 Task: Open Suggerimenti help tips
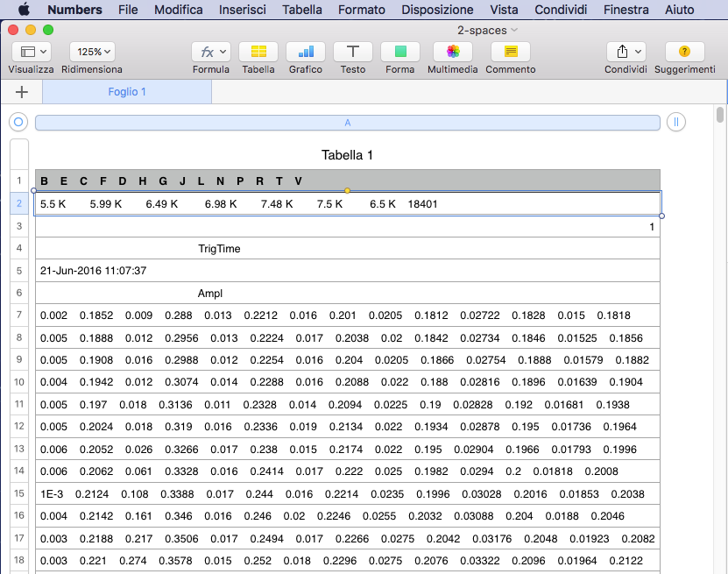click(684, 52)
